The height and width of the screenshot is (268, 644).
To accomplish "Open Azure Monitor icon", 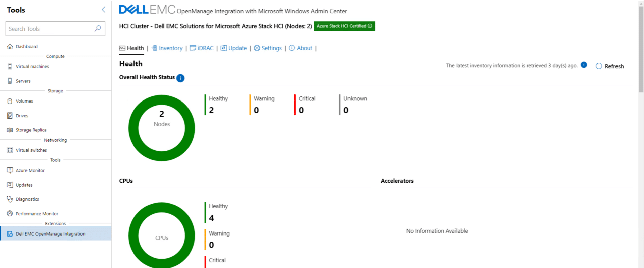I will (10, 170).
